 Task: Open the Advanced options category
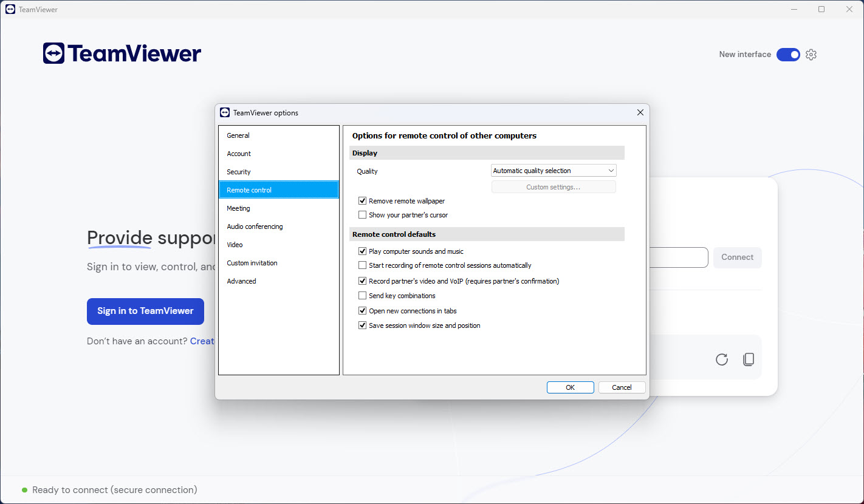279,281
